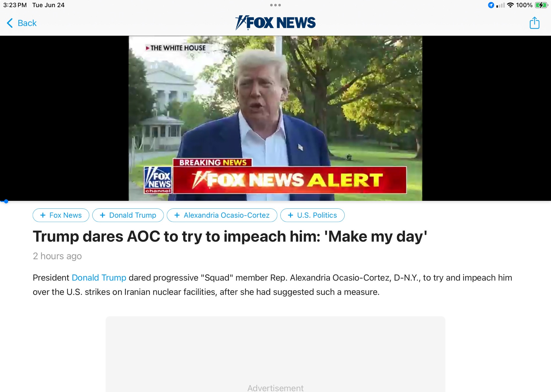Tap the article headline about AOC
This screenshot has width=551, height=392.
pyautogui.click(x=230, y=236)
